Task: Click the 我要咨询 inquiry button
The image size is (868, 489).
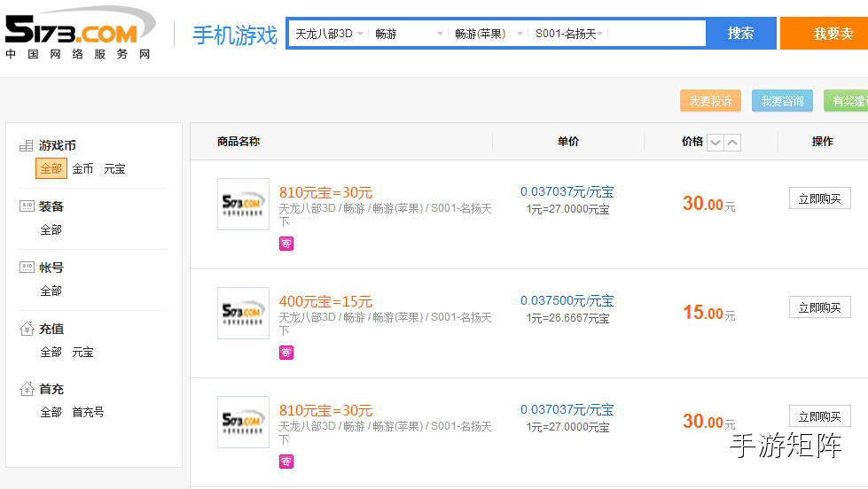Action: pyautogui.click(x=782, y=101)
